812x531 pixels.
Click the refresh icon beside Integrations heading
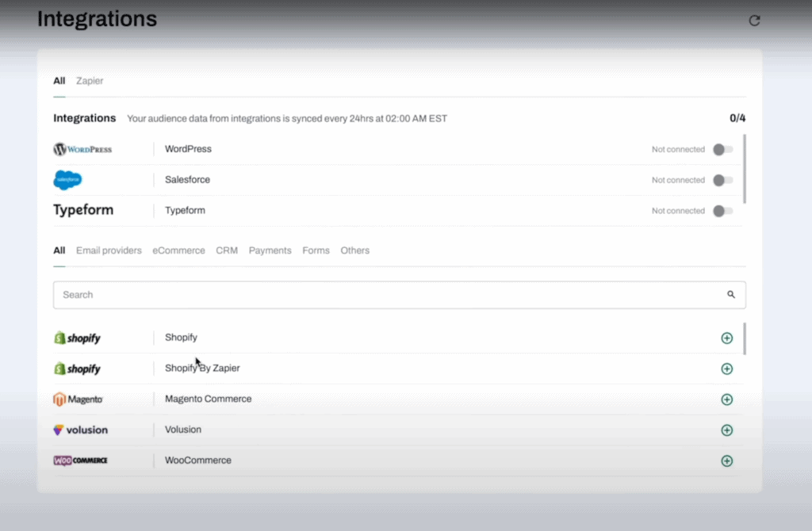[755, 20]
